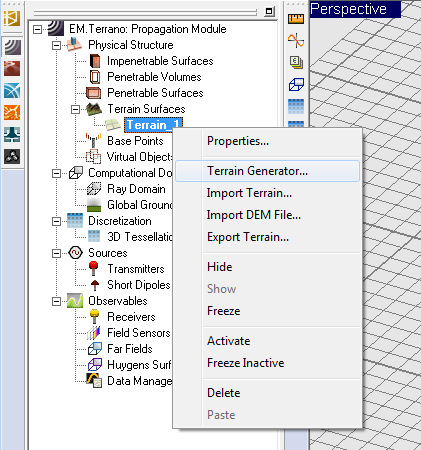
Task: Select the Impenetrable Surfaces tree item
Action: [x=160, y=61]
